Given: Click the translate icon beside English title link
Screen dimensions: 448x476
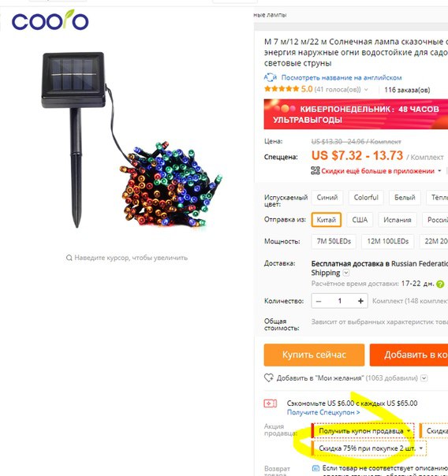Looking at the screenshot, I should coord(270,78).
